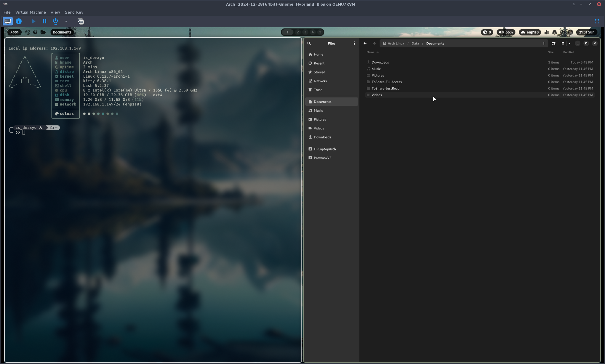Open the Send Key menu
605x364 pixels.
point(74,12)
